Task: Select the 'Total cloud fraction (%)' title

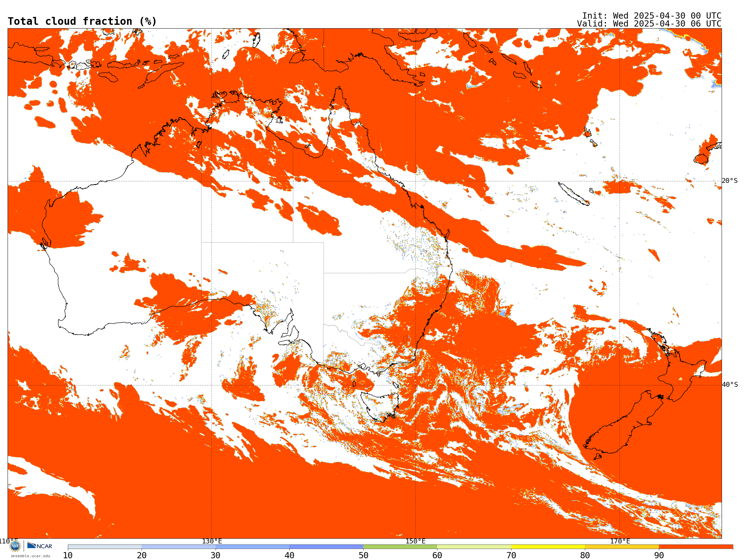Action: coord(82,21)
